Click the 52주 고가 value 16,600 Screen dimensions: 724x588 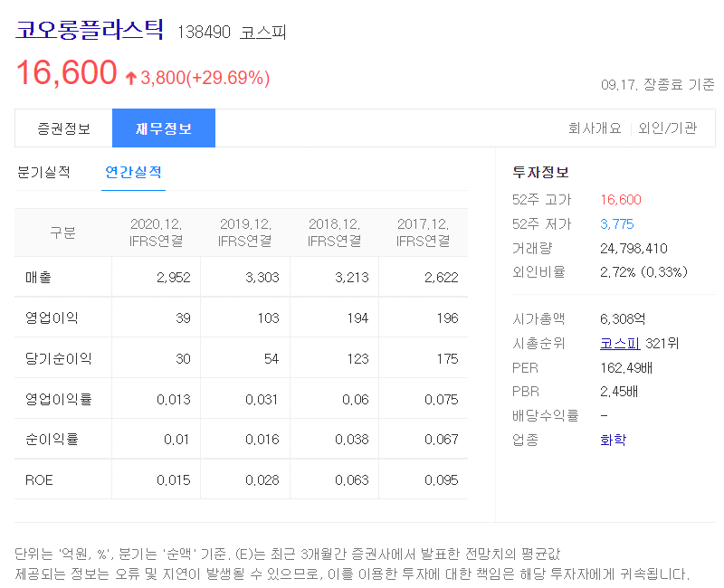point(621,199)
